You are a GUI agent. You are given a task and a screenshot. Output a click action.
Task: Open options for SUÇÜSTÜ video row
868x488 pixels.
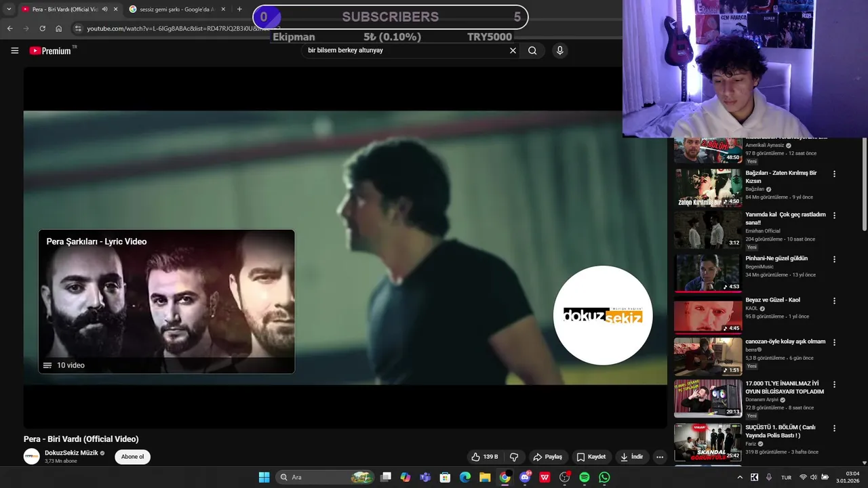(x=834, y=428)
